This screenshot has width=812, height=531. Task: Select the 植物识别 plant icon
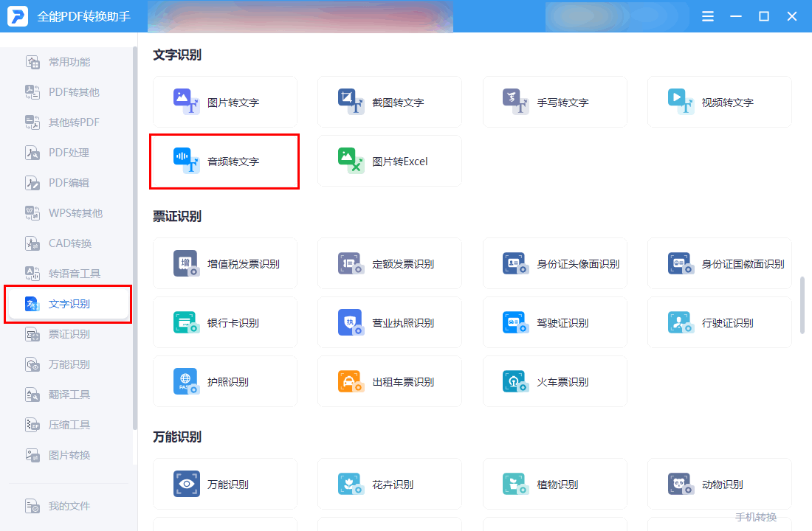click(516, 484)
